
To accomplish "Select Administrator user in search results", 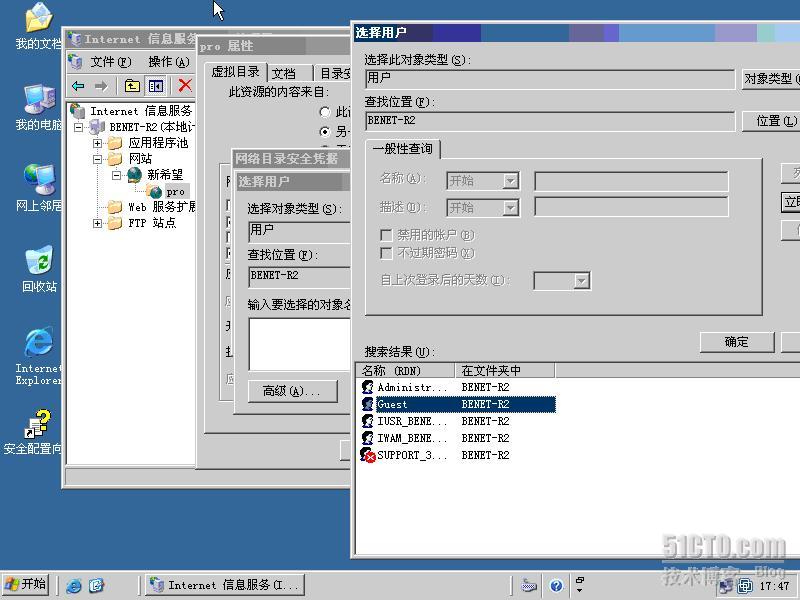I will (x=457, y=387).
